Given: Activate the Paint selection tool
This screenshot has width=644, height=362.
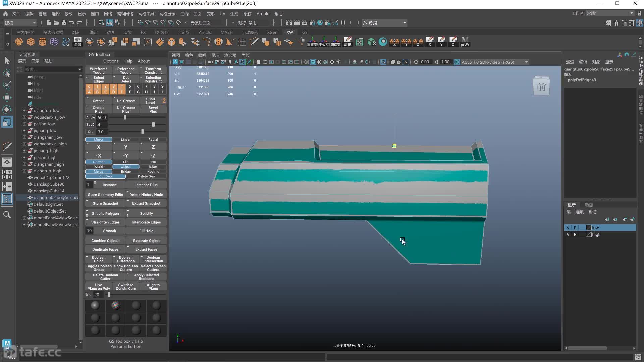Looking at the screenshot, I should tap(7, 85).
